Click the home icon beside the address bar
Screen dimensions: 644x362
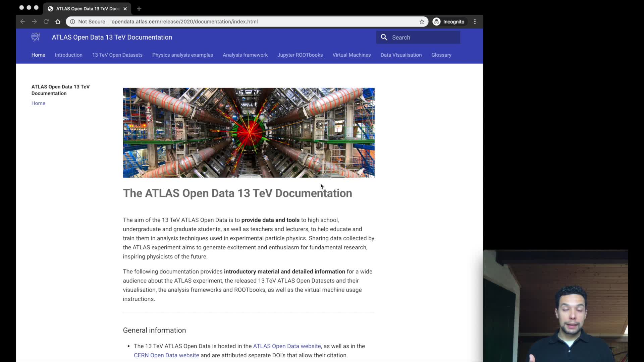tap(57, 21)
